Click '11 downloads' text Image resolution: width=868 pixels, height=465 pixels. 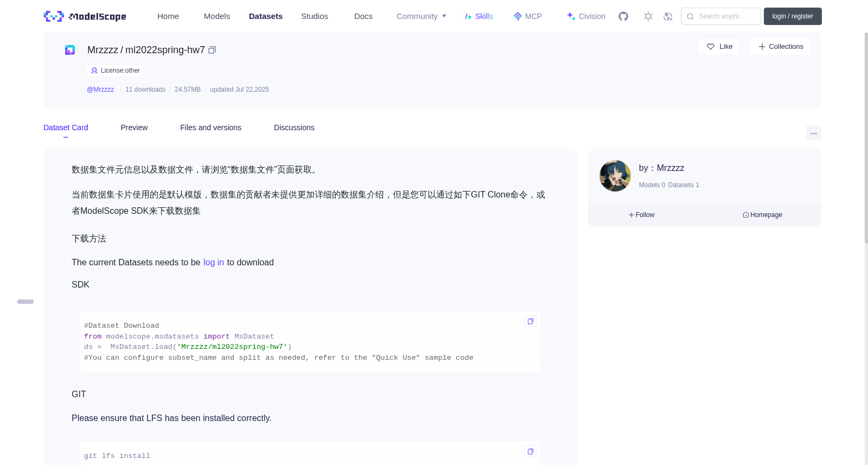pos(145,90)
